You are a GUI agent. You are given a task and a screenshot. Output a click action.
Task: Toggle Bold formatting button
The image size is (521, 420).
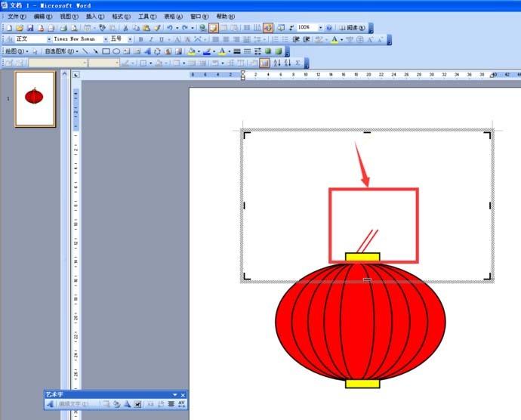[x=140, y=39]
